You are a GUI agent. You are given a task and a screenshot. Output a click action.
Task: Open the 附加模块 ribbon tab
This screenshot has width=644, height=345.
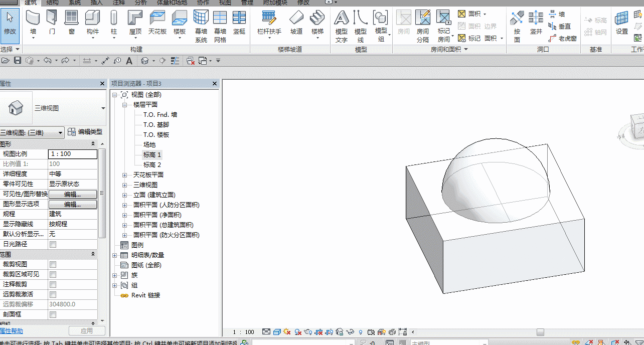click(x=276, y=3)
